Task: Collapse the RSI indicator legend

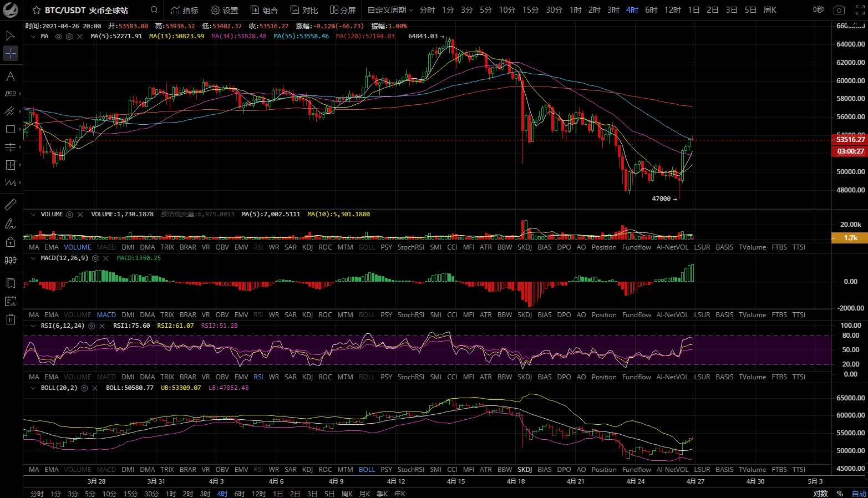Action: coord(33,326)
